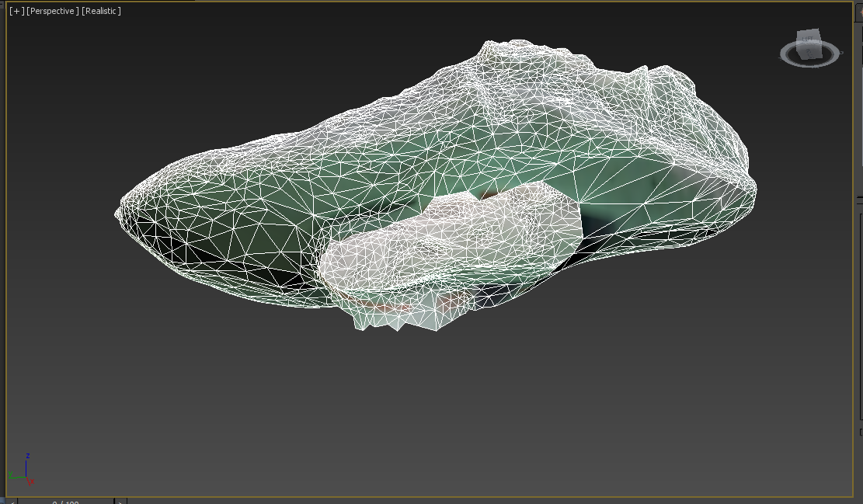This screenshot has width=863, height=504.
Task: Open the [+] viewport general menu
Action: pyautogui.click(x=16, y=11)
